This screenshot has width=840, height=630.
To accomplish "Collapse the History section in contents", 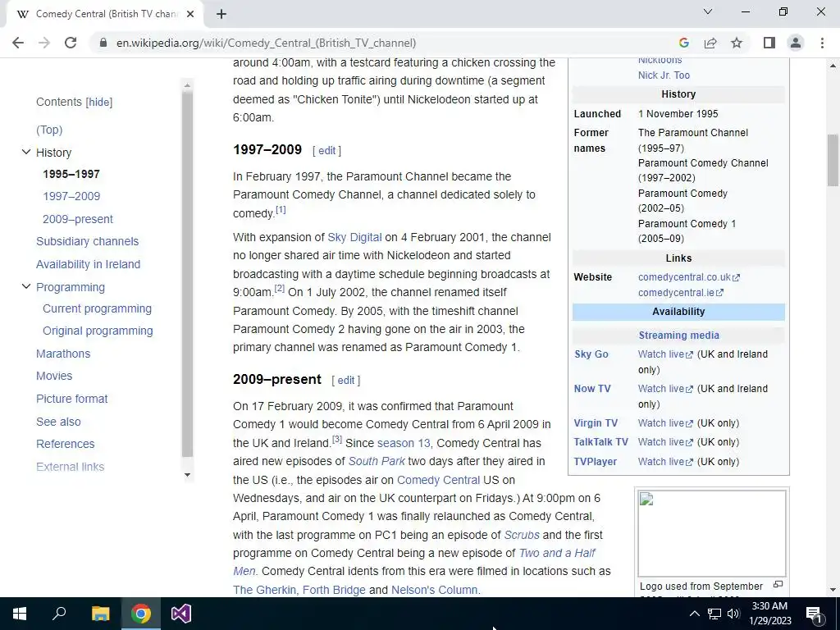I will [25, 152].
